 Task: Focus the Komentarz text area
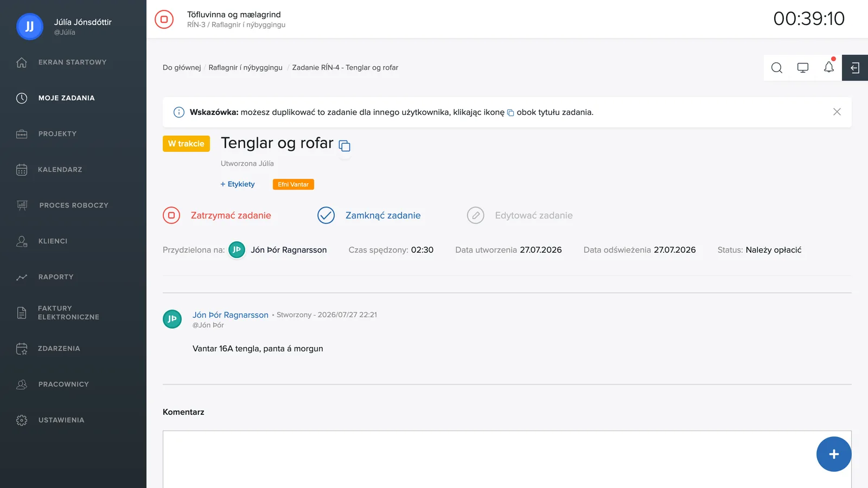(507, 460)
